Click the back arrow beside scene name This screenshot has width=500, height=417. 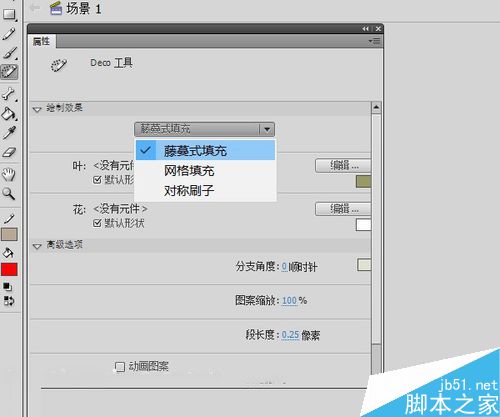[35, 7]
